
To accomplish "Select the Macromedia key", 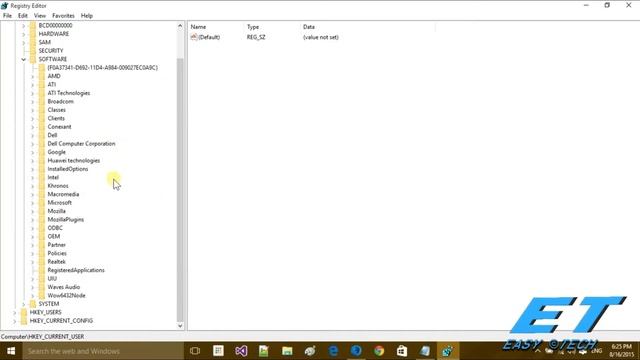I will (x=63, y=194).
